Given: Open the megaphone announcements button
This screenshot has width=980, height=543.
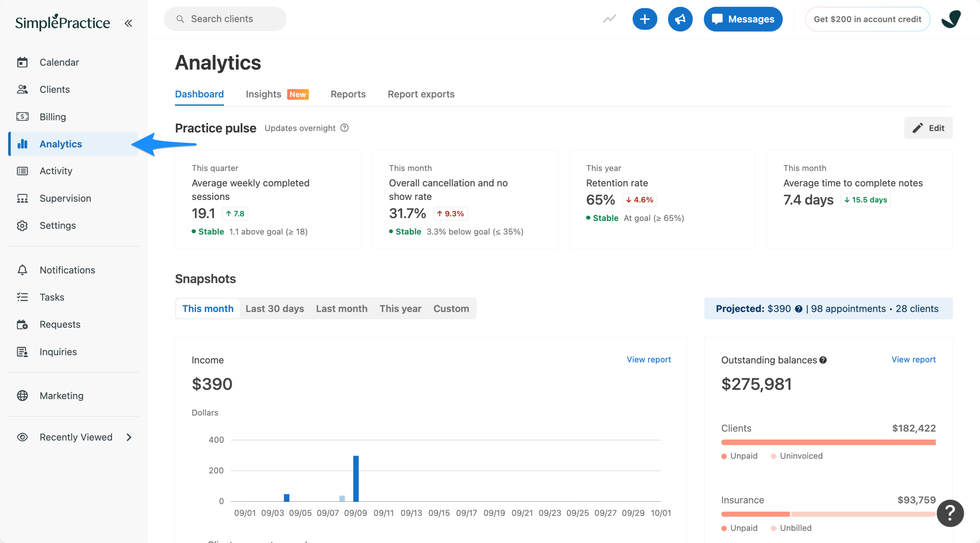Looking at the screenshot, I should pyautogui.click(x=680, y=19).
